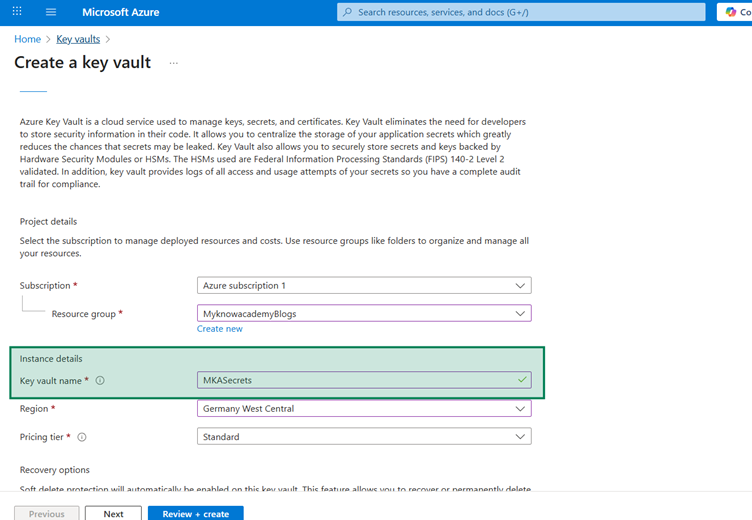
Task: Open the Azure app launcher grid icon
Action: (x=17, y=12)
